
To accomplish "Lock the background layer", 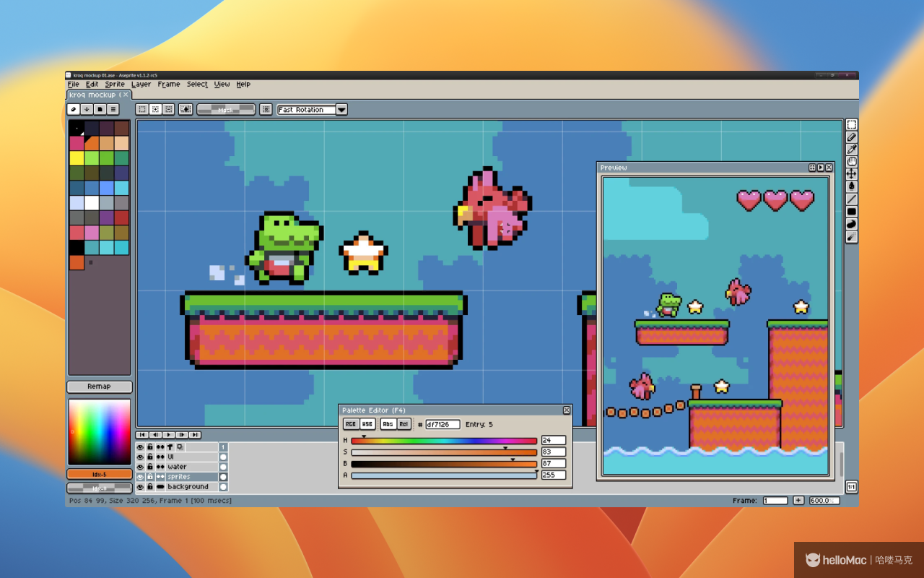I will tap(150, 487).
